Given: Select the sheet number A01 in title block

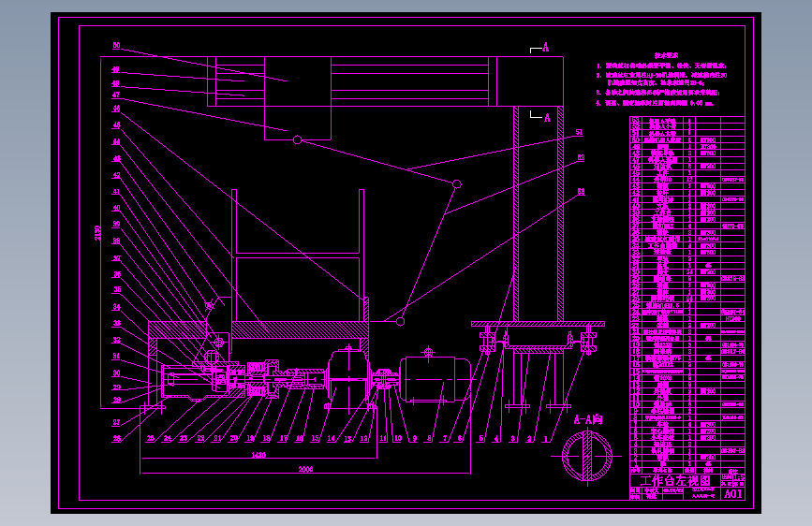Looking at the screenshot, I should click(733, 494).
